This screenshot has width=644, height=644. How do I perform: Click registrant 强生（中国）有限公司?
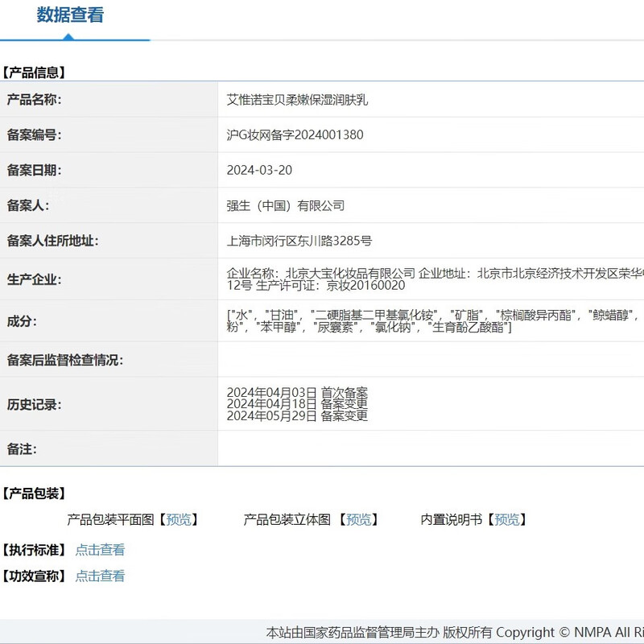point(286,205)
